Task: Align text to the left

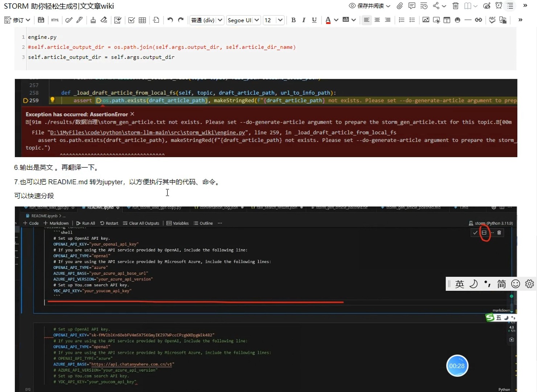Action: tap(366, 20)
